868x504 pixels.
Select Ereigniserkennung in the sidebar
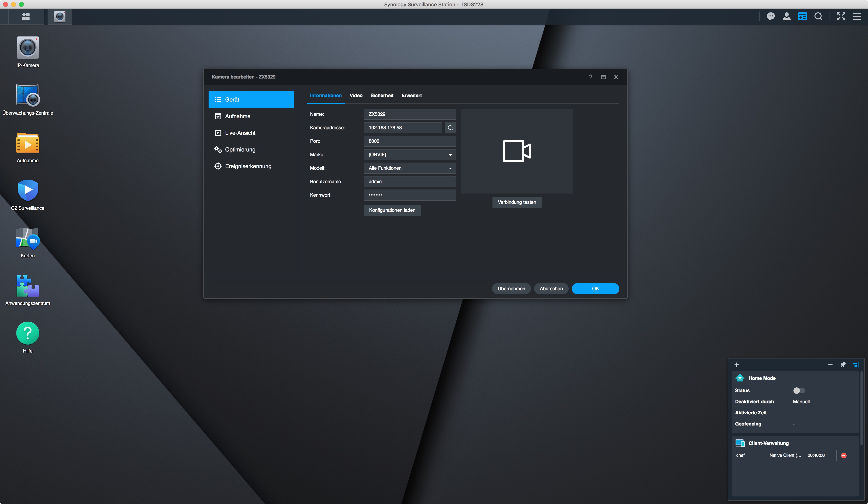tap(248, 166)
